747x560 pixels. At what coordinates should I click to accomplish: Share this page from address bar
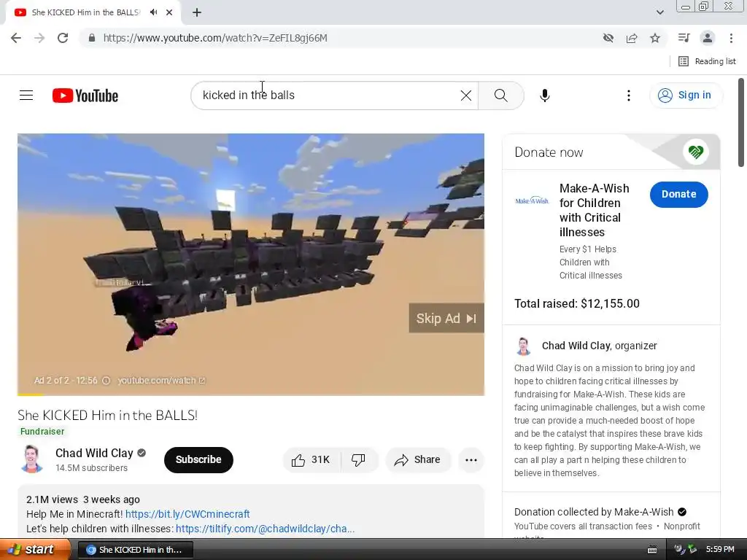pos(632,38)
